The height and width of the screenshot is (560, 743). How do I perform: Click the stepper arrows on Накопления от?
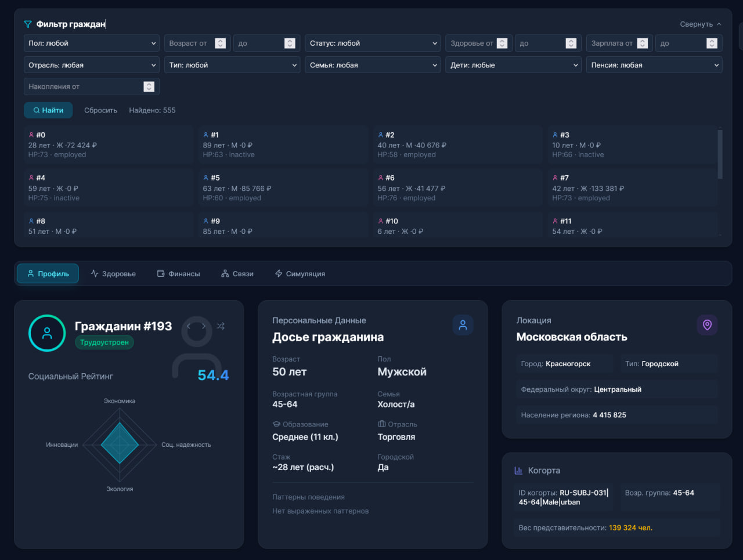click(x=149, y=86)
